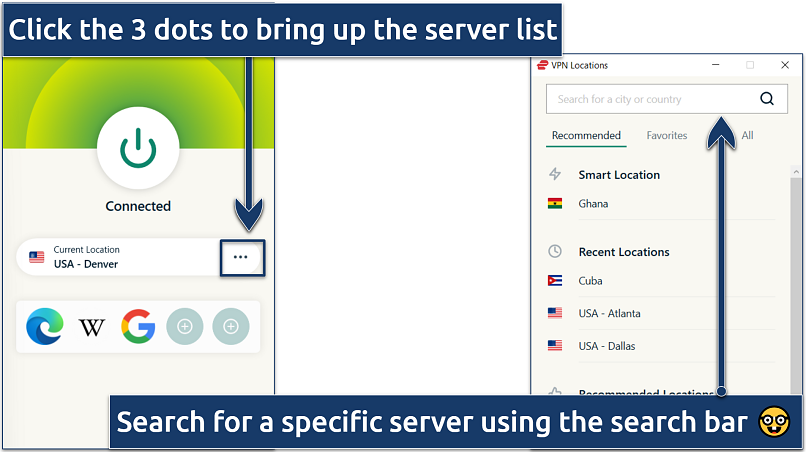Click the Ghana flag icon

tap(555, 204)
